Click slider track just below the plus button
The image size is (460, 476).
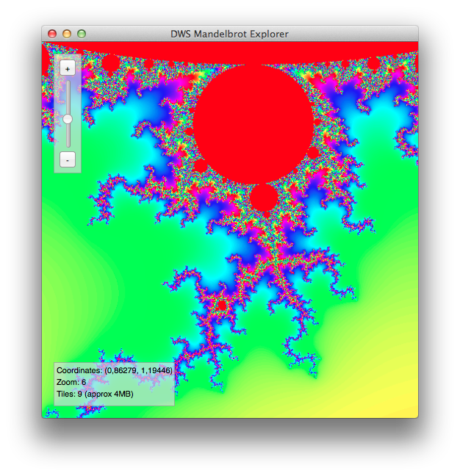pyautogui.click(x=68, y=88)
